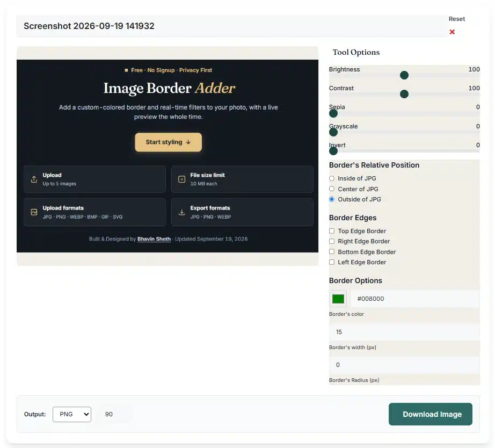Click the 'Free · No Signup · Privacy First' text
Image resolution: width=495 pixels, height=448 pixels.
pyautogui.click(x=171, y=70)
